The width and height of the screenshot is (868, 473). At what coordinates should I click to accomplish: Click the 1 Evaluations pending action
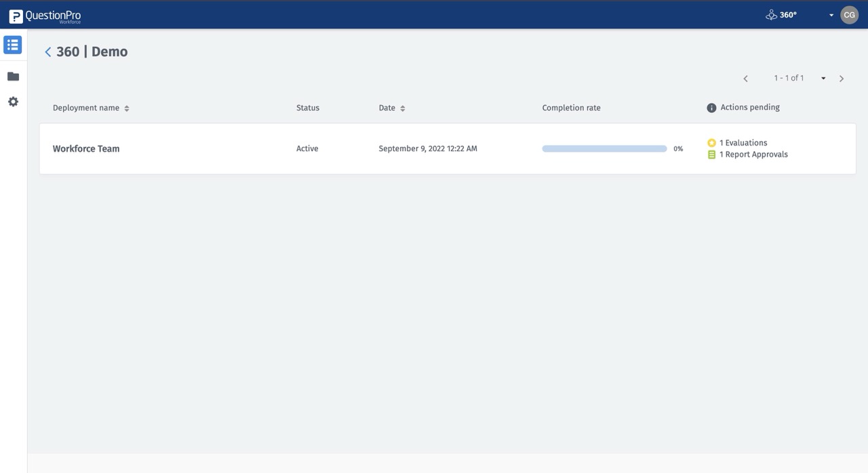tap(743, 142)
